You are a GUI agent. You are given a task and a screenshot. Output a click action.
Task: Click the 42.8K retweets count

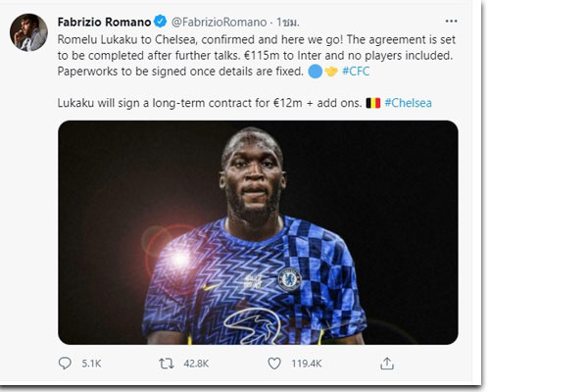point(196,364)
